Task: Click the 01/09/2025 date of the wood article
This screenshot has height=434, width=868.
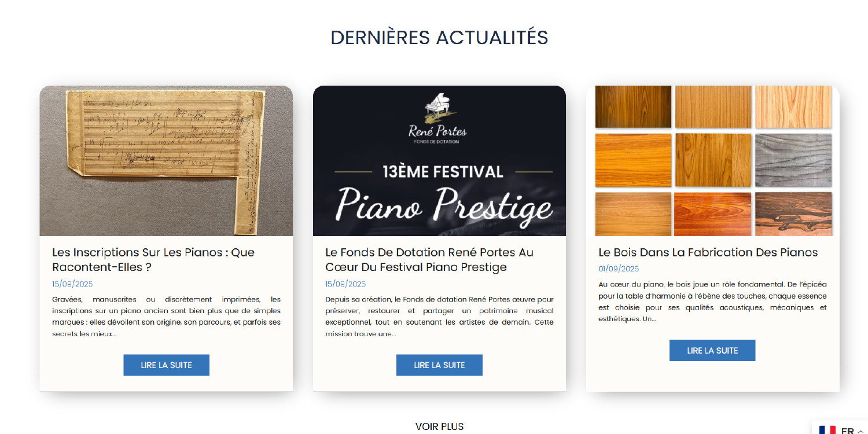Action: pos(619,269)
